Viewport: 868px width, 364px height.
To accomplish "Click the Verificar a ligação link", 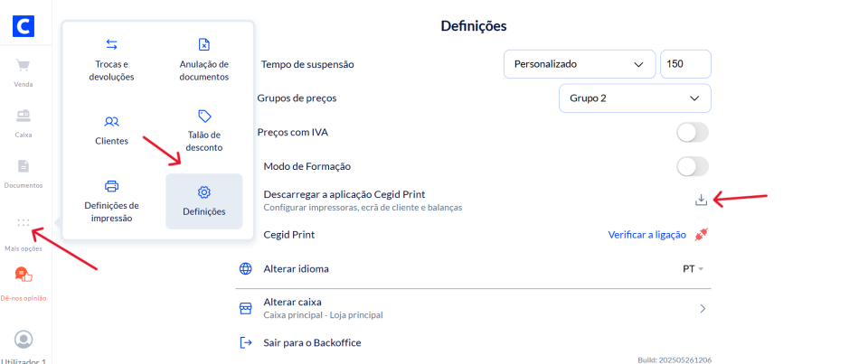I will [x=646, y=235].
